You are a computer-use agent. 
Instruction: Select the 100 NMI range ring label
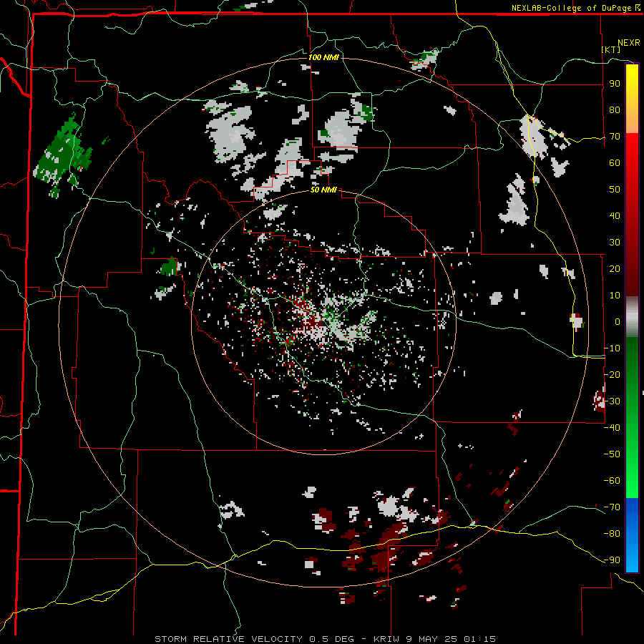(323, 57)
